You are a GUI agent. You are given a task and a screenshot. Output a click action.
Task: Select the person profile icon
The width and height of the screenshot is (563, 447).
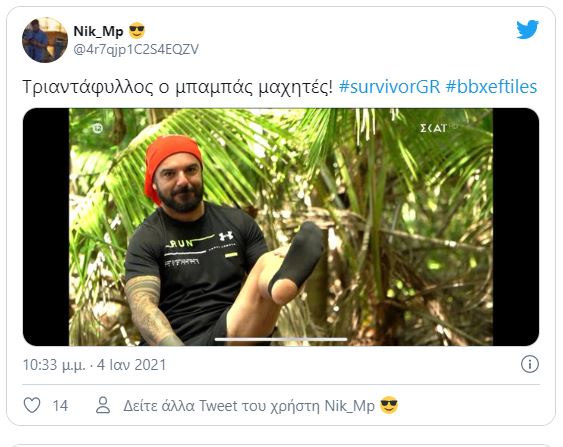coord(103,405)
